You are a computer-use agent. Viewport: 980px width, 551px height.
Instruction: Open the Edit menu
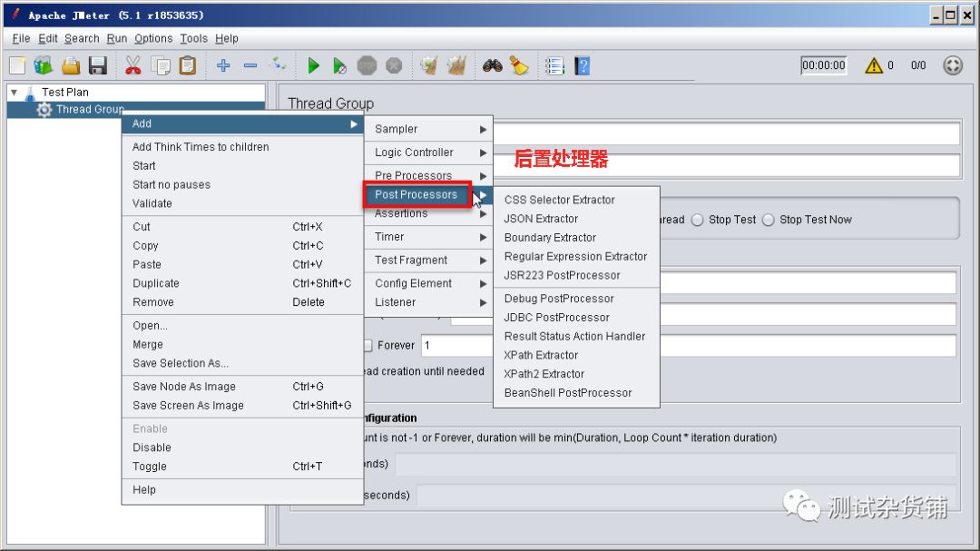coord(48,38)
